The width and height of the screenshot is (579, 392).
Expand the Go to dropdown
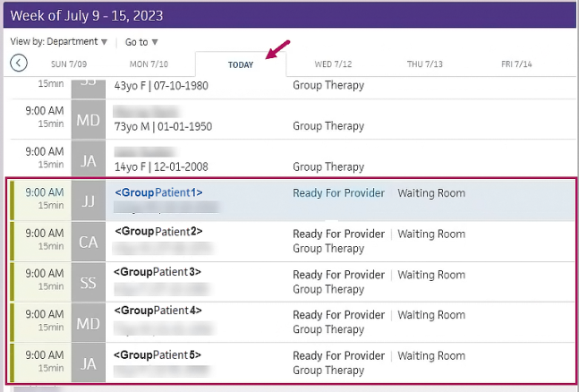pyautogui.click(x=141, y=42)
